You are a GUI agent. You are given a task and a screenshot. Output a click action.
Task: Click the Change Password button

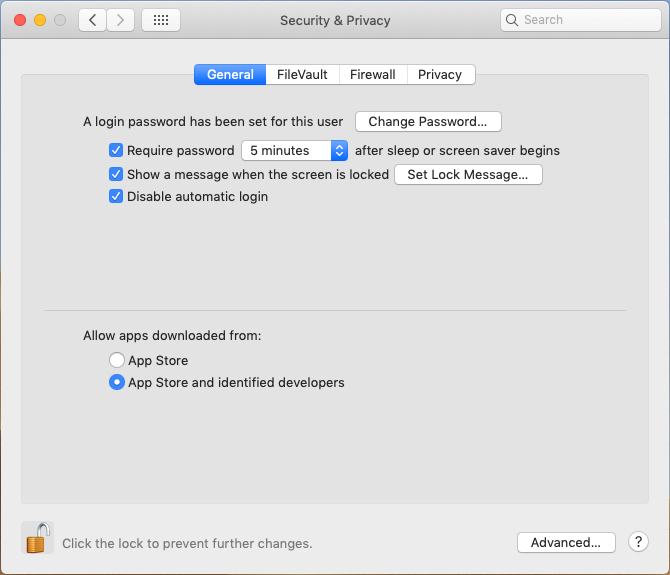428,122
